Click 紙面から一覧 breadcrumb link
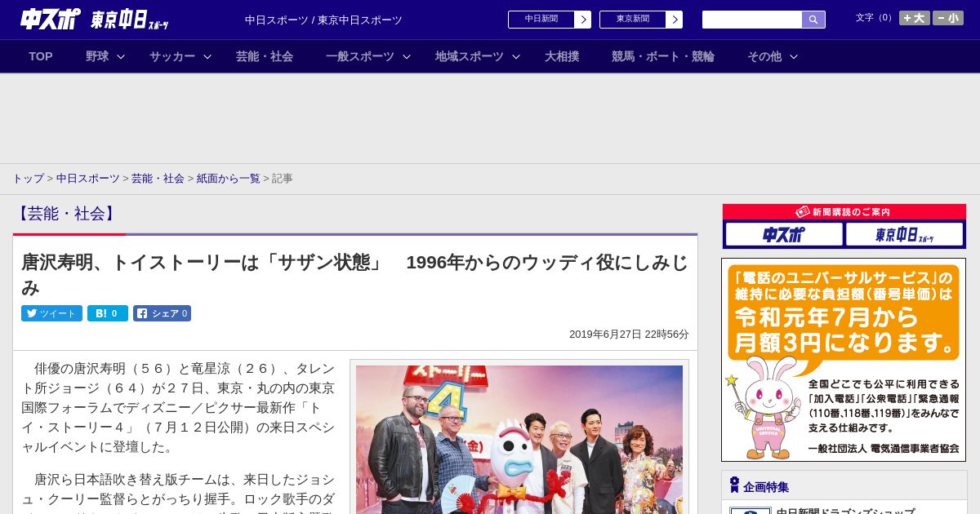 tap(229, 179)
